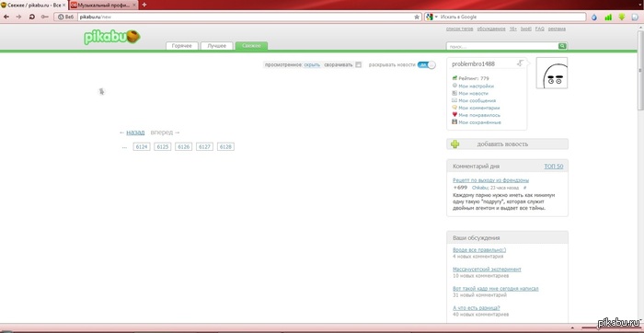The image size is (644, 333).
Task: Open the Google search engine dropdown
Action: (x=431, y=17)
